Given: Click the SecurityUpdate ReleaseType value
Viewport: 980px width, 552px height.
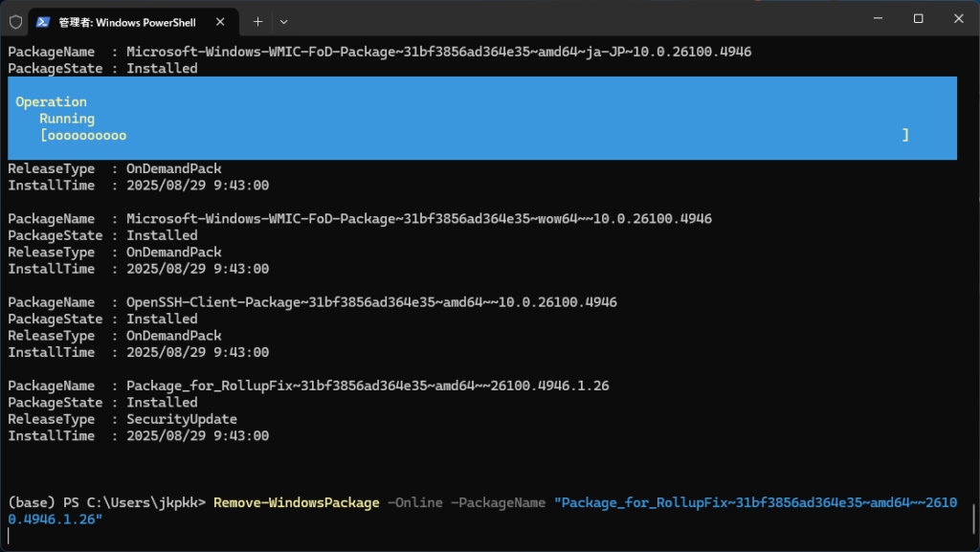Looking at the screenshot, I should click(182, 419).
